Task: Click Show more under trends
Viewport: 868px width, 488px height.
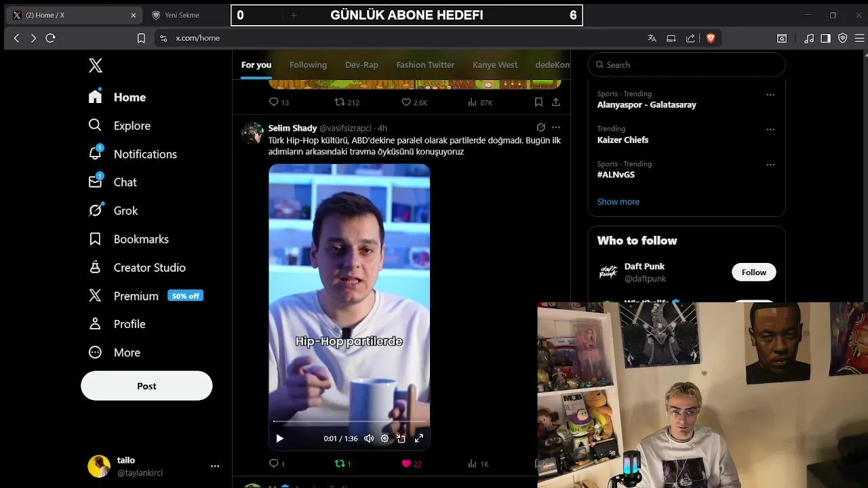Action: pyautogui.click(x=618, y=202)
